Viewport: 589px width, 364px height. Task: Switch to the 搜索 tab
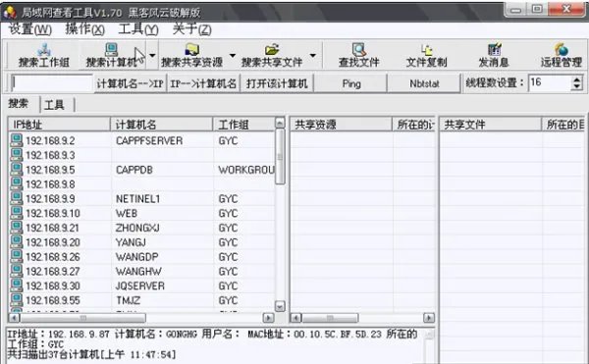click(x=19, y=104)
